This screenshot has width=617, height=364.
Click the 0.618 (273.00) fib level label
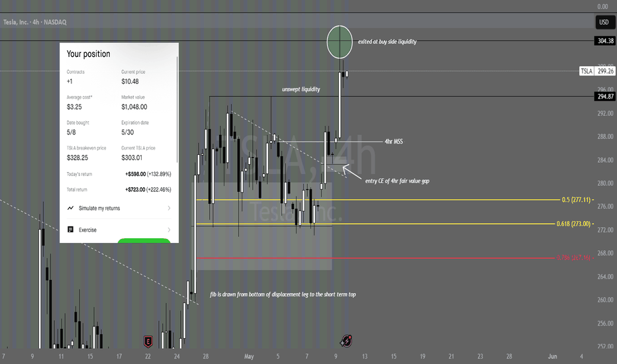point(574,224)
